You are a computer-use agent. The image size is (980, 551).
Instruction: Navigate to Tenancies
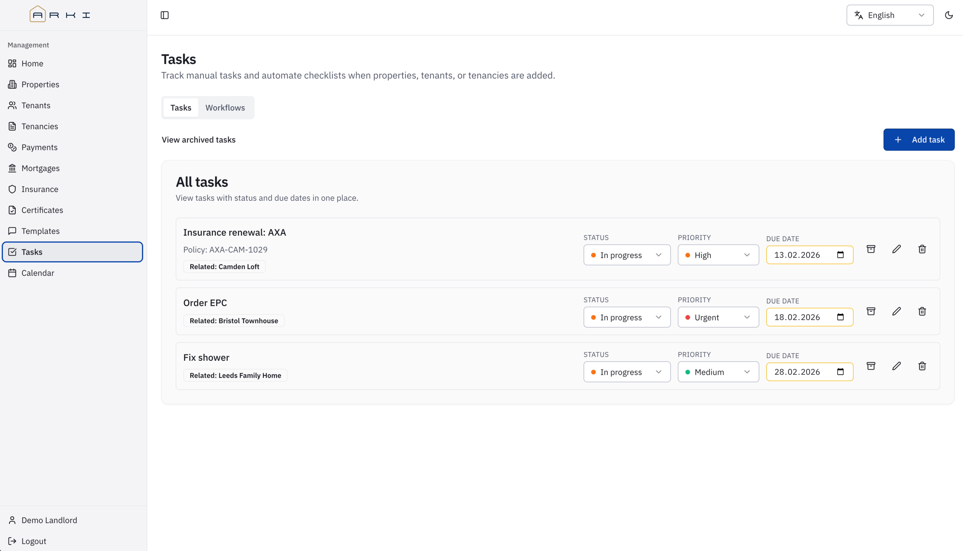(x=72, y=126)
